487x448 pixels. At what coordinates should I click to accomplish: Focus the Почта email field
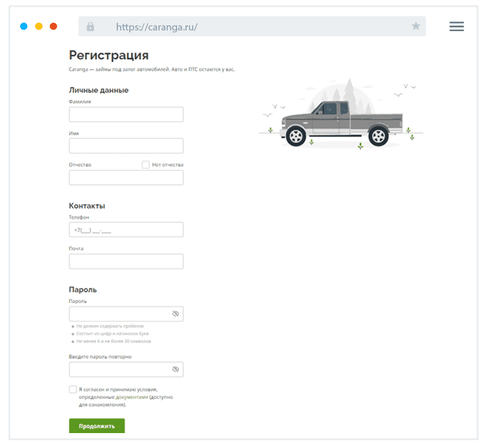click(x=126, y=261)
